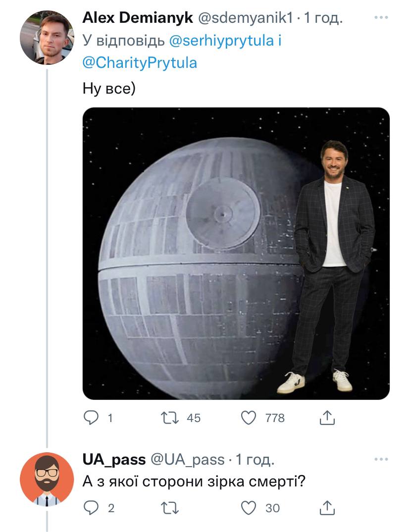Click the UA_pass display name
This screenshot has height=532, width=410.
pos(114,460)
